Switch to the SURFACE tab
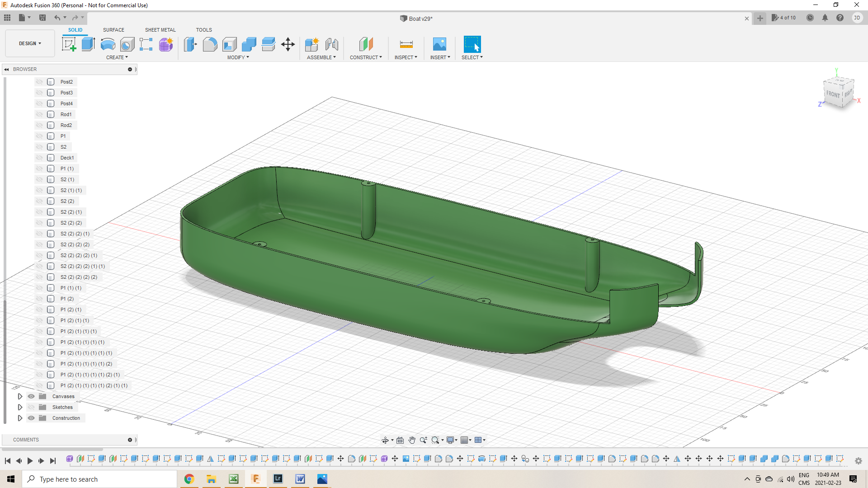The height and width of the screenshot is (488, 868). (113, 30)
